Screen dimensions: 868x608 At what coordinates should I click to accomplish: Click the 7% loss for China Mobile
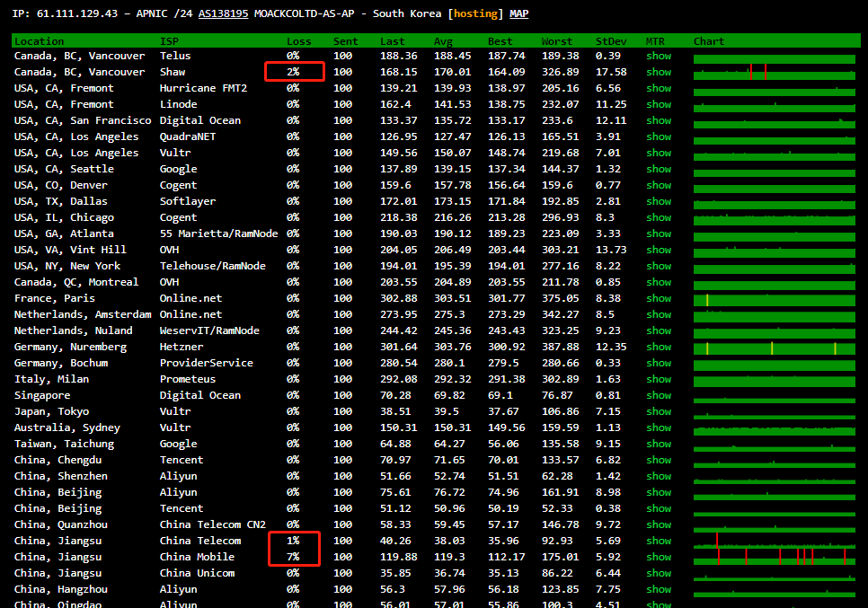click(293, 557)
